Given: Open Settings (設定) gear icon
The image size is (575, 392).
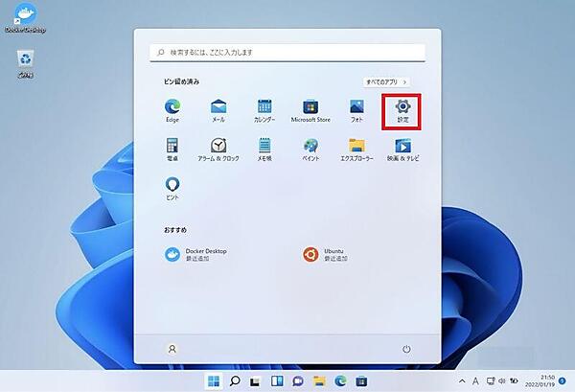Looking at the screenshot, I should click(402, 111).
